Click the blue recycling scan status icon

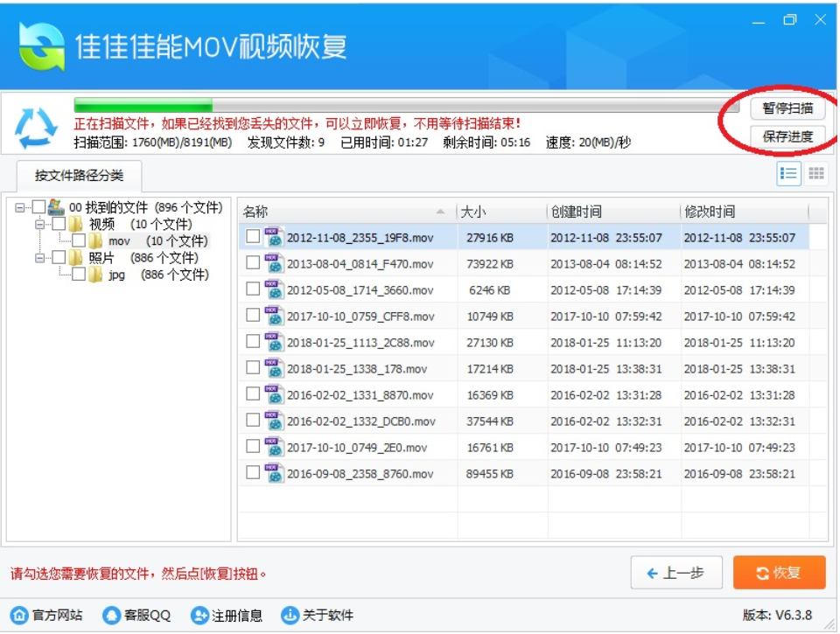point(35,128)
